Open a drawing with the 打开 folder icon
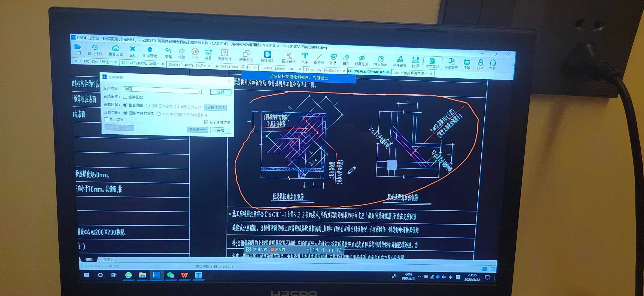Viewport: 644px width, 296px height. [x=78, y=49]
